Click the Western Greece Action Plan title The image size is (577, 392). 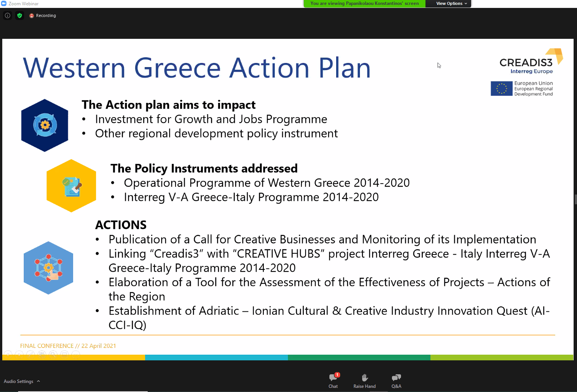tap(197, 68)
